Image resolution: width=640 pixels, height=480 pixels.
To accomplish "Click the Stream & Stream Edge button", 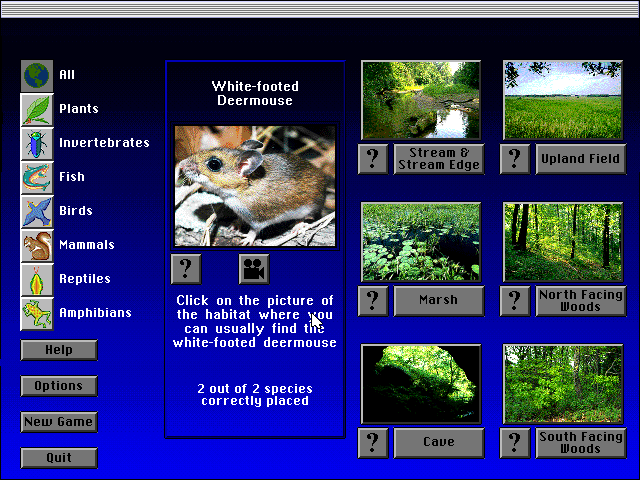I will pyautogui.click(x=439, y=159).
